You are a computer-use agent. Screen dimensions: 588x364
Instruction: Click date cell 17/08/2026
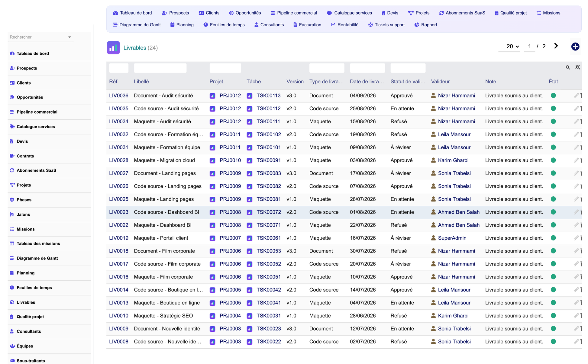coord(363,173)
